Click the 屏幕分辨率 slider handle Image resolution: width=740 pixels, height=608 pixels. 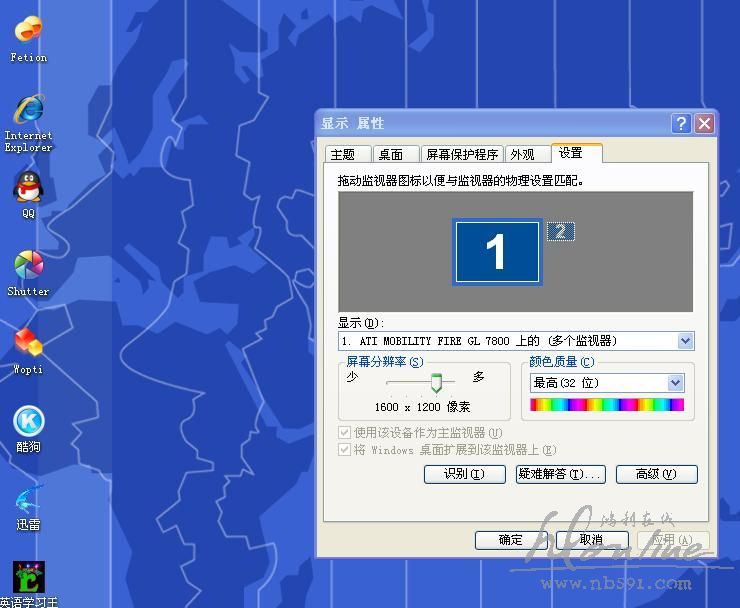pos(436,383)
